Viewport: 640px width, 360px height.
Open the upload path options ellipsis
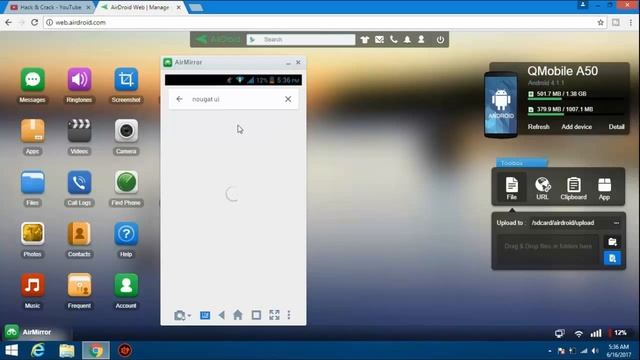(616, 223)
